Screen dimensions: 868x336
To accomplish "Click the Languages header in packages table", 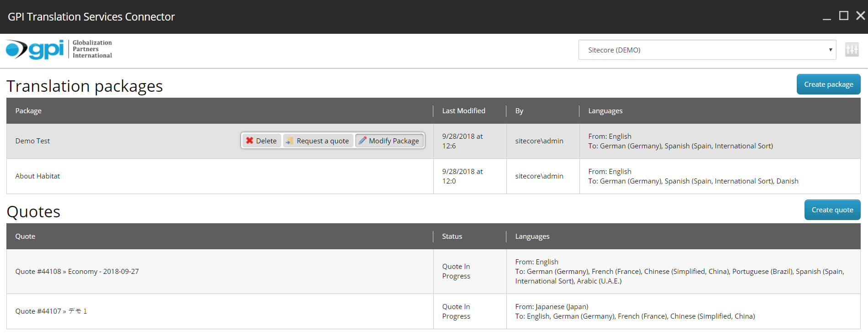I will (605, 111).
